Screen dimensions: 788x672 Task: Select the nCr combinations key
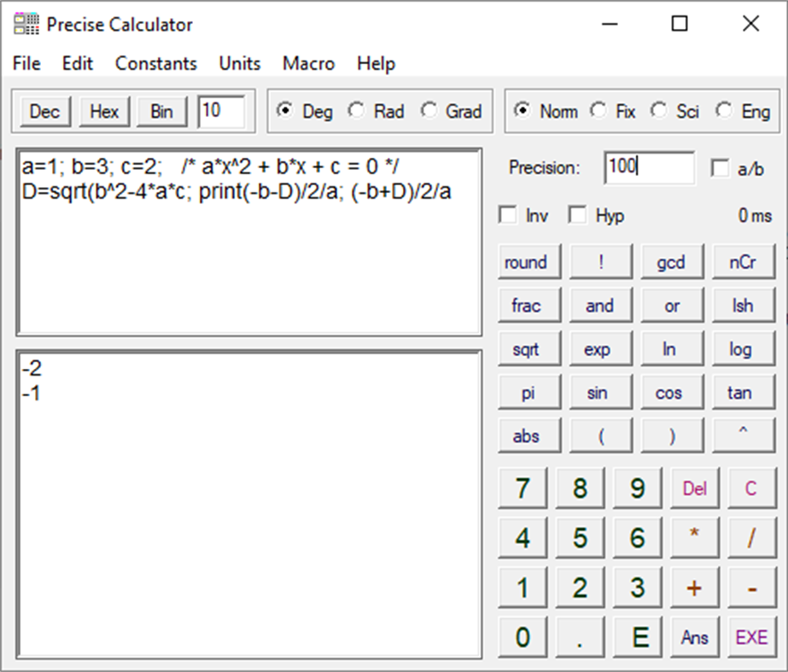742,261
